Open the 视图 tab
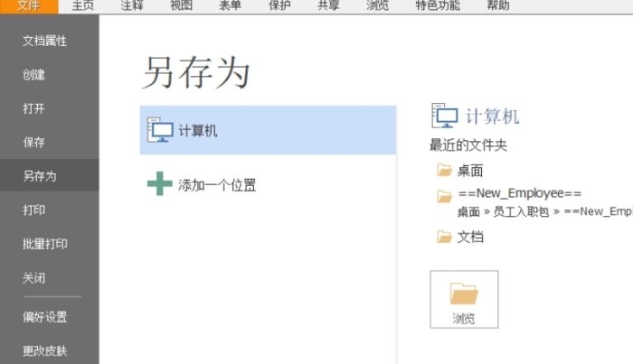 (x=181, y=5)
